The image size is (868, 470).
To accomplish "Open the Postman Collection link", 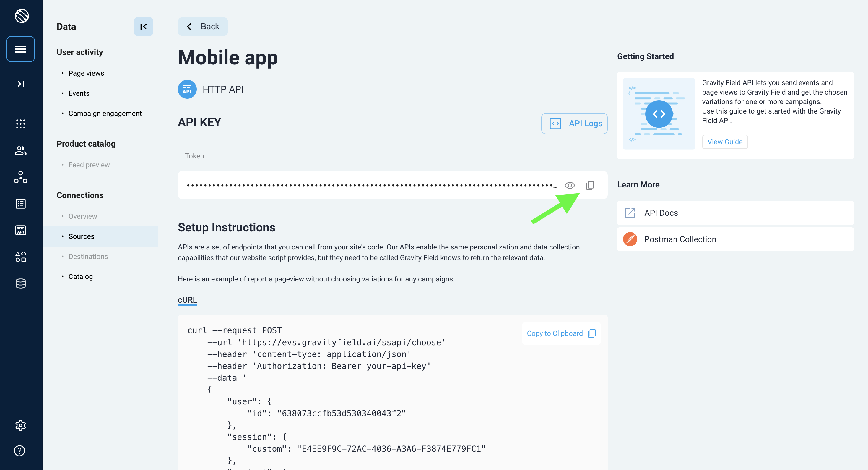I will coord(680,239).
